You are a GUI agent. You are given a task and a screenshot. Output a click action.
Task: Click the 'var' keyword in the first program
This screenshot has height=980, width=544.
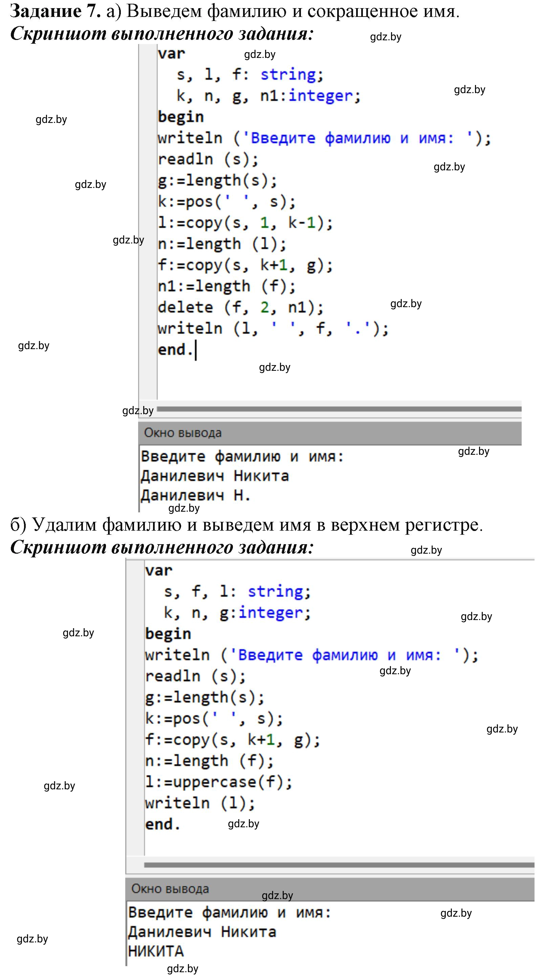171,54
